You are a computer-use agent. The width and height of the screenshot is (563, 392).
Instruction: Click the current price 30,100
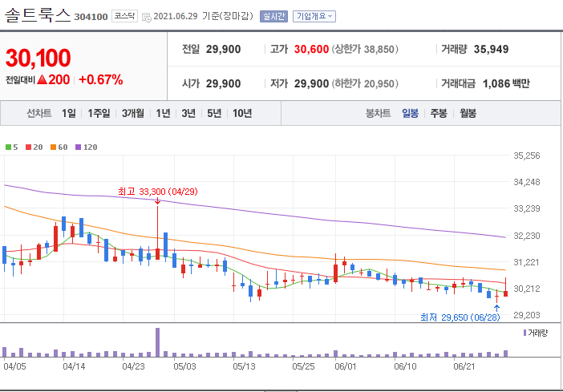point(38,59)
